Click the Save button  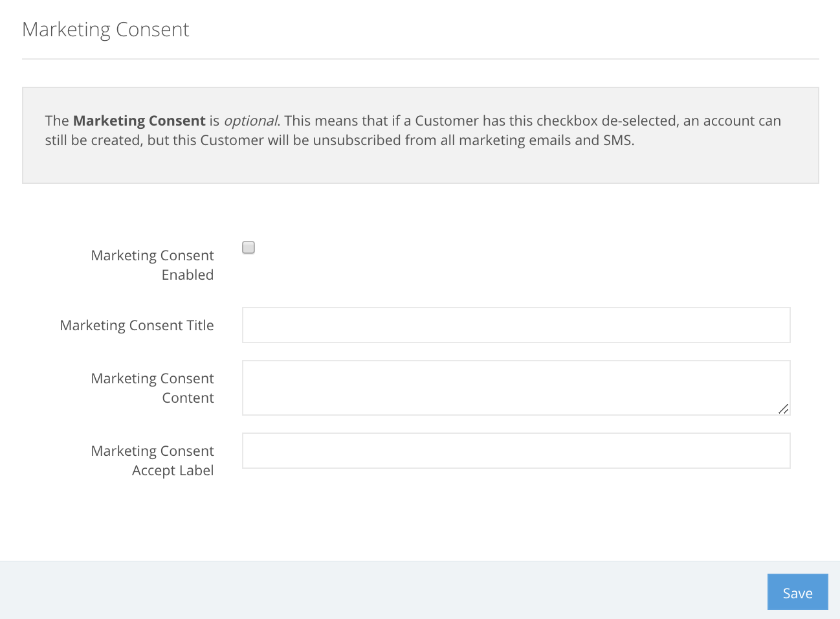point(797,592)
